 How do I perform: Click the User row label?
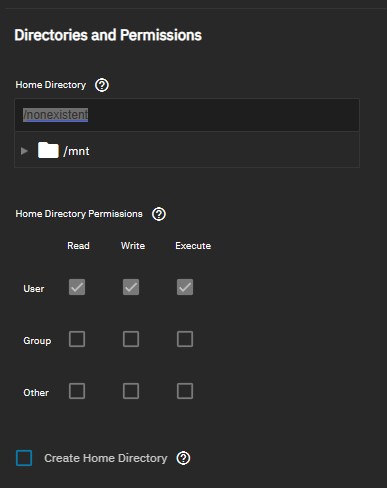coord(34,289)
